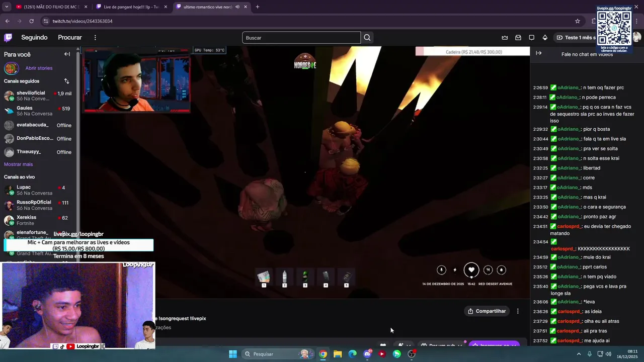This screenshot has height=362, width=644.
Task: Collapse the Para você sidebar
Action: [x=67, y=54]
